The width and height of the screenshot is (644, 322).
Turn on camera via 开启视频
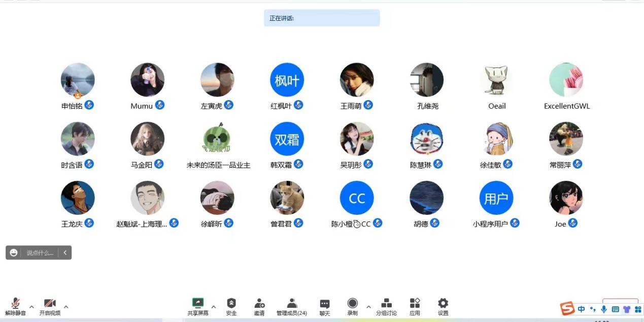50,307
